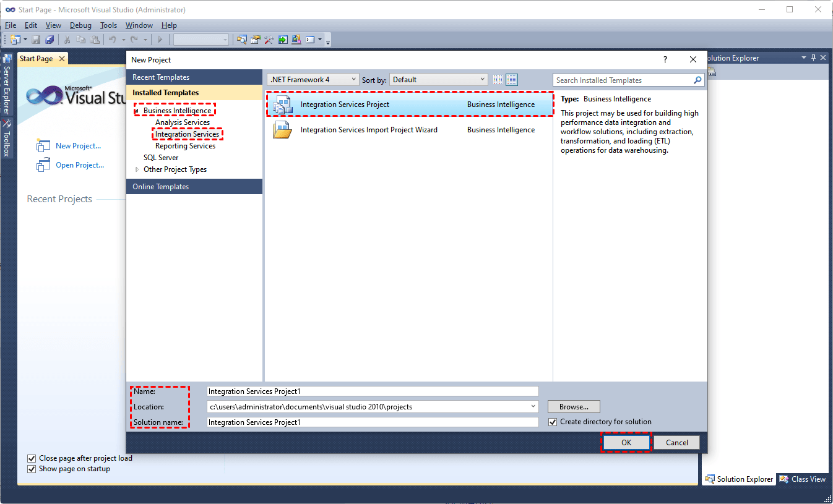Switch templates to Medium Icons view
Image resolution: width=833 pixels, height=504 pixels.
512,80
